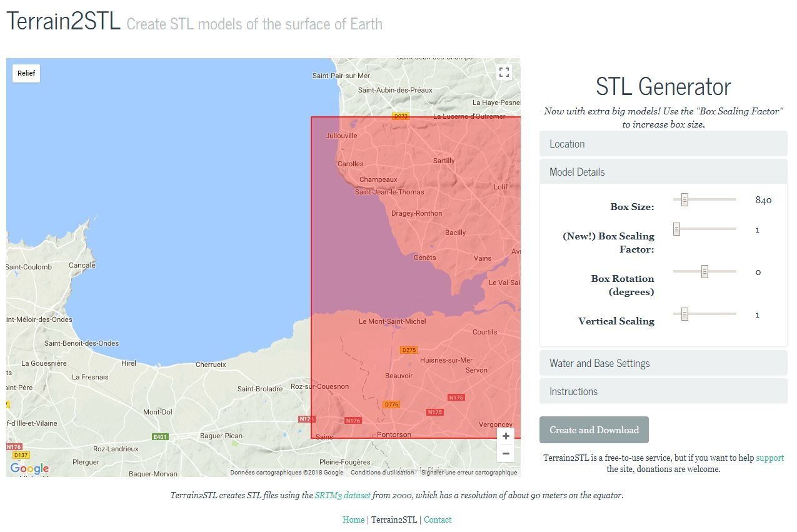Click the Champeaux label on the map
Image resolution: width=797 pixels, height=532 pixels.
point(378,179)
